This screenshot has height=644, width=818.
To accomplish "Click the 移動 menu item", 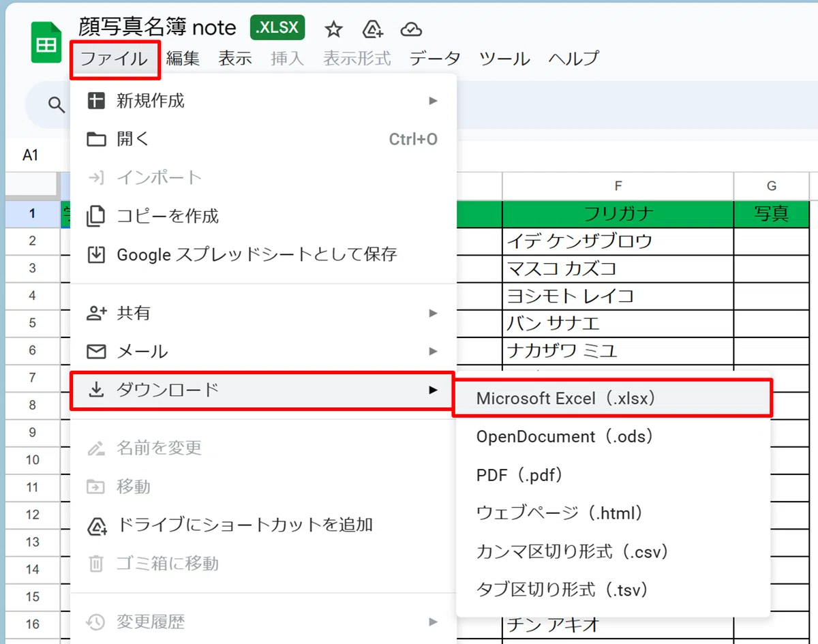I will 263,487.
